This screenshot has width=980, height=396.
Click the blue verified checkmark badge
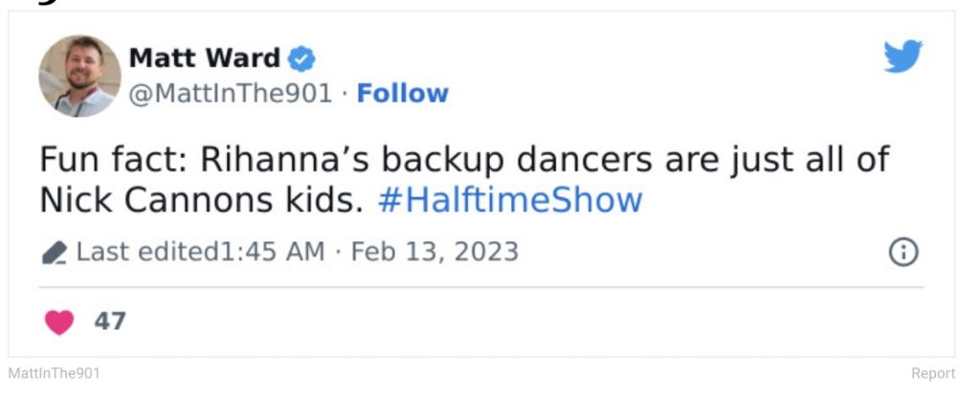pos(302,58)
